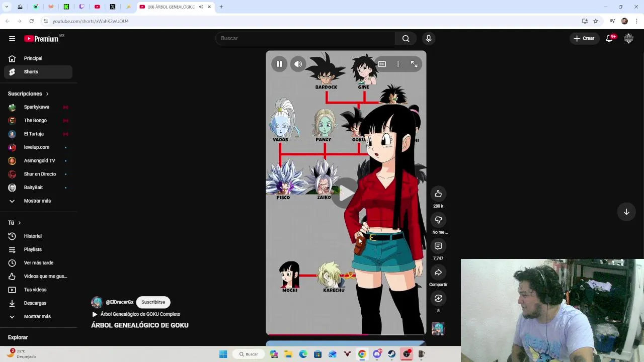Switch to the X browser tab
The image size is (644, 362).
pyautogui.click(x=113, y=7)
